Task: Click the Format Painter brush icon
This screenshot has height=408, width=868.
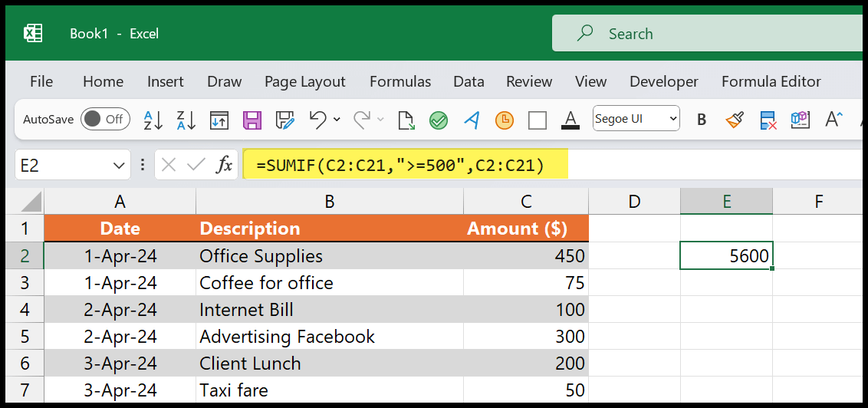Action: pos(735,119)
